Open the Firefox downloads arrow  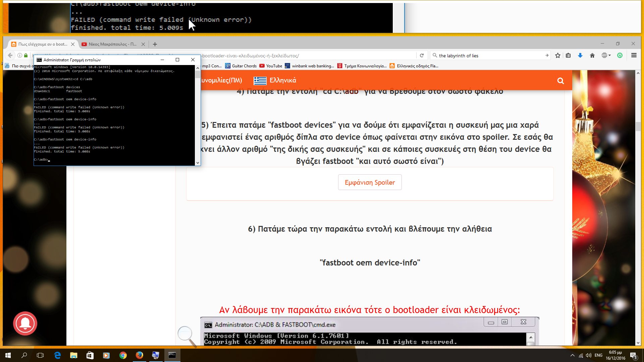click(580, 56)
